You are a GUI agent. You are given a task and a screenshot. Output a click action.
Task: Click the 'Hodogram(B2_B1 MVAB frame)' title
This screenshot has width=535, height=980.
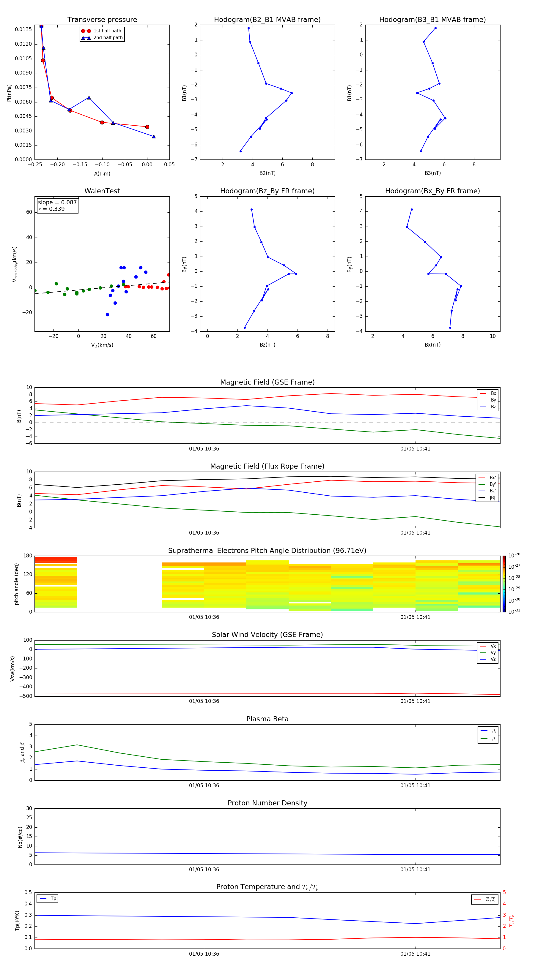pyautogui.click(x=267, y=20)
